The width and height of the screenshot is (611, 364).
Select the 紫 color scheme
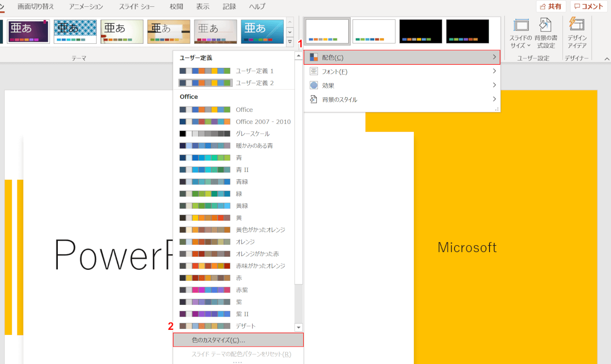click(234, 302)
